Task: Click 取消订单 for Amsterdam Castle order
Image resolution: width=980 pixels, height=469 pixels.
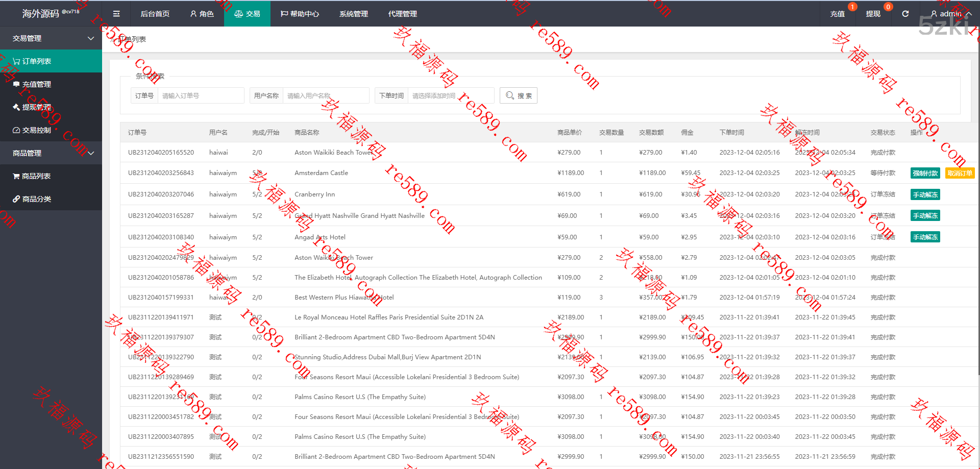Action: click(960, 173)
